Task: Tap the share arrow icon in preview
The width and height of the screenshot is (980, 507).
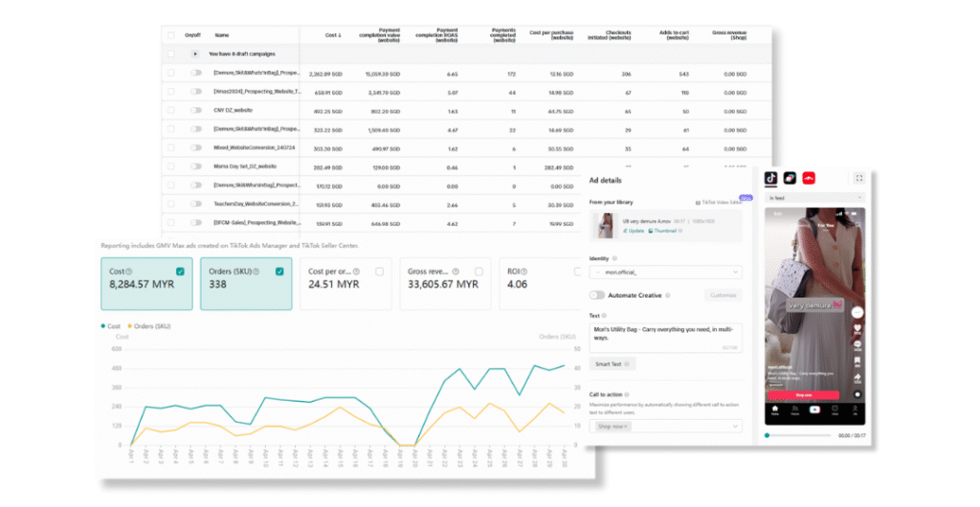Action: [857, 377]
